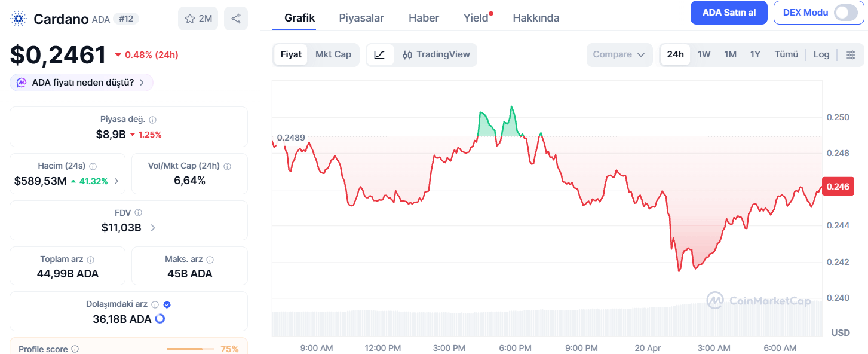This screenshot has width=868, height=354.
Task: Click Profile score 75% bar
Action: click(x=192, y=349)
